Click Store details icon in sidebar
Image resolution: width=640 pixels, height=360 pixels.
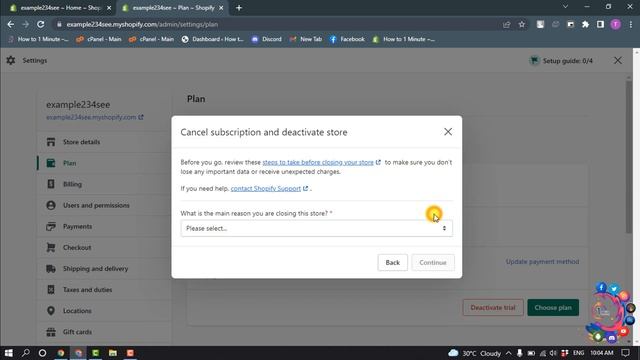point(51,142)
